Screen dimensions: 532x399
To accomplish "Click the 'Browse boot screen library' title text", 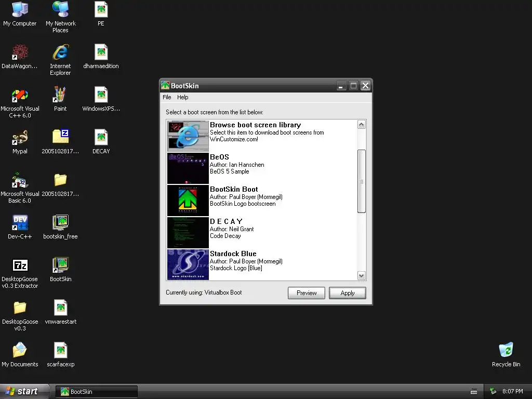I will (x=255, y=125).
